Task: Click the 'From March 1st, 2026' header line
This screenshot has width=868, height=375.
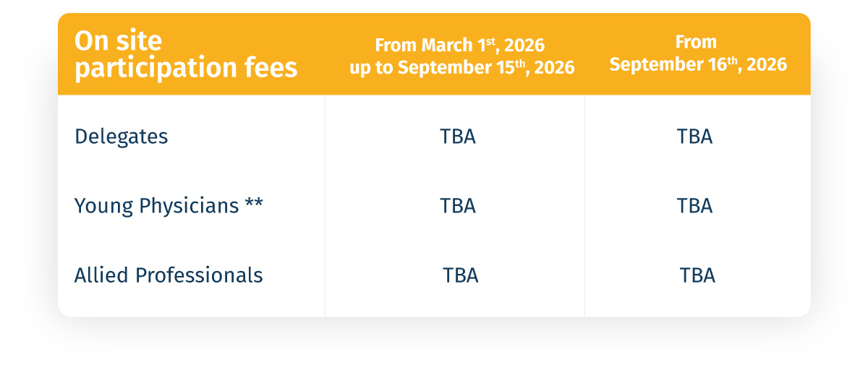Action: pos(459,46)
